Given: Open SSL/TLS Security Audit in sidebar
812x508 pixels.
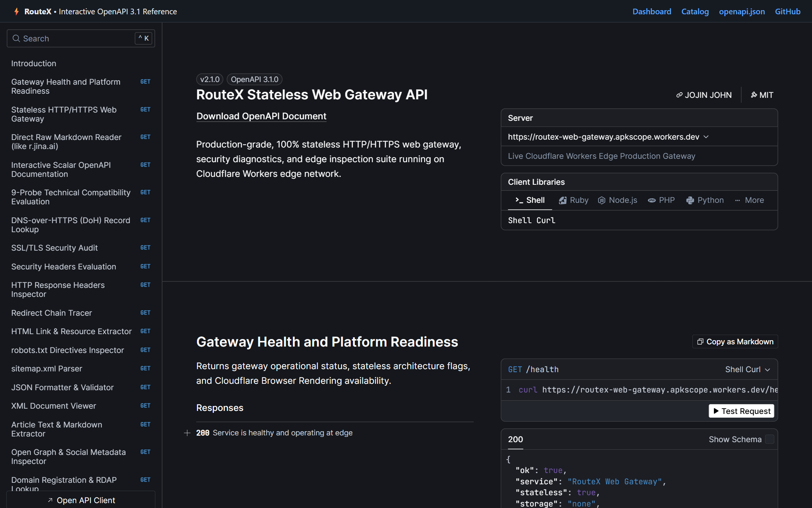Looking at the screenshot, I should click(81, 248).
